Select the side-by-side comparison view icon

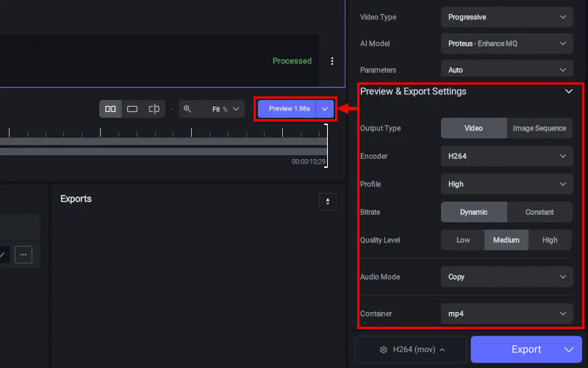[x=110, y=109]
